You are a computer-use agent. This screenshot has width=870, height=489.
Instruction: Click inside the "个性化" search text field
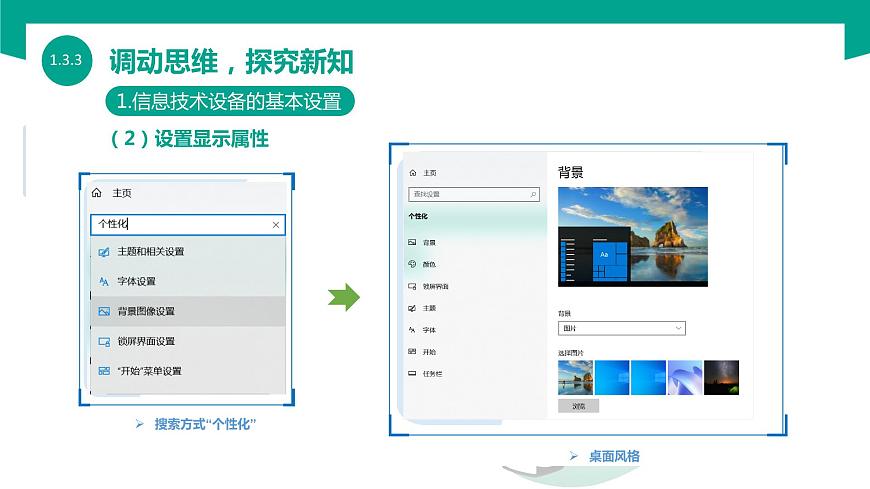click(180, 225)
